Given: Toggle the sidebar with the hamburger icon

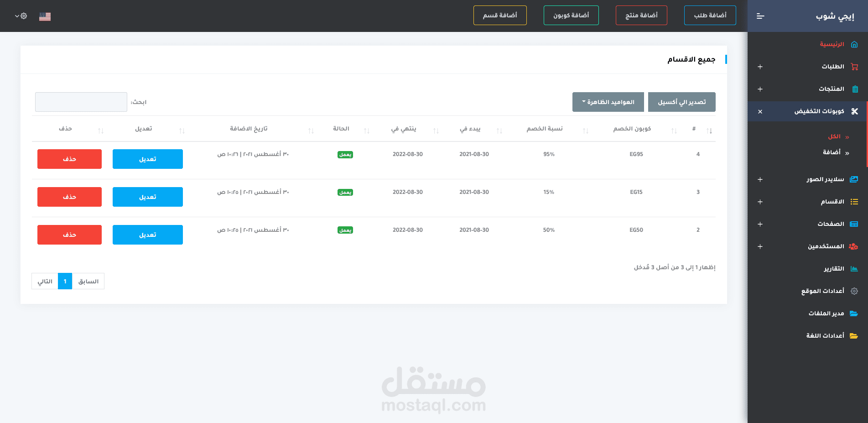Looking at the screenshot, I should click(x=760, y=16).
